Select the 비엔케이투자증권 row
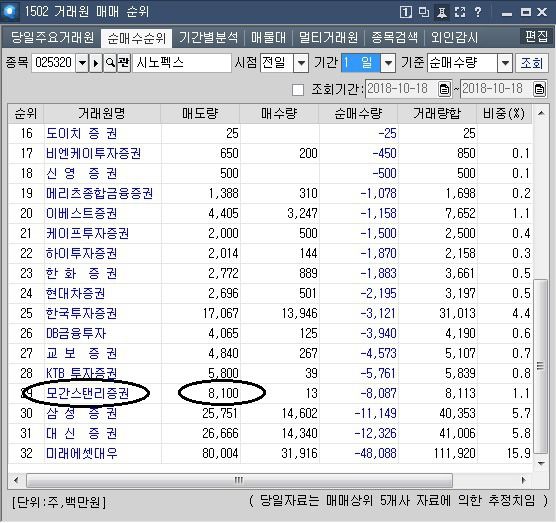The image size is (556, 523). (270, 154)
